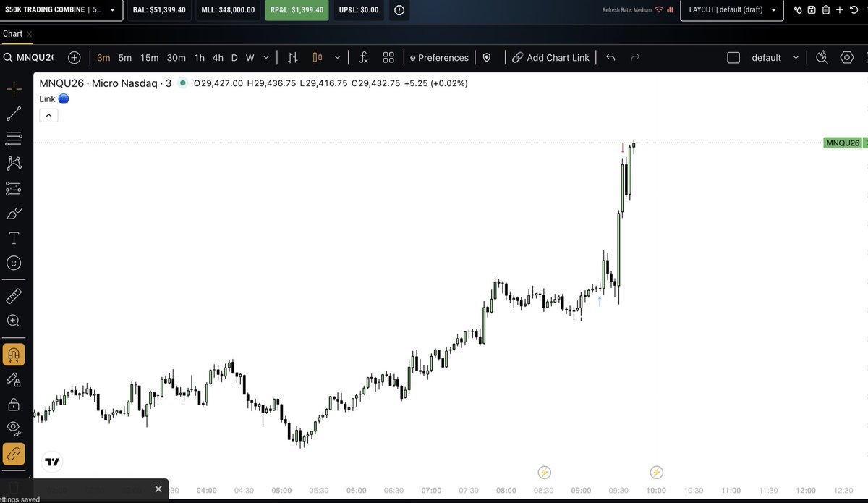Switch to the 5m timeframe
The height and width of the screenshot is (503, 868).
click(x=125, y=58)
